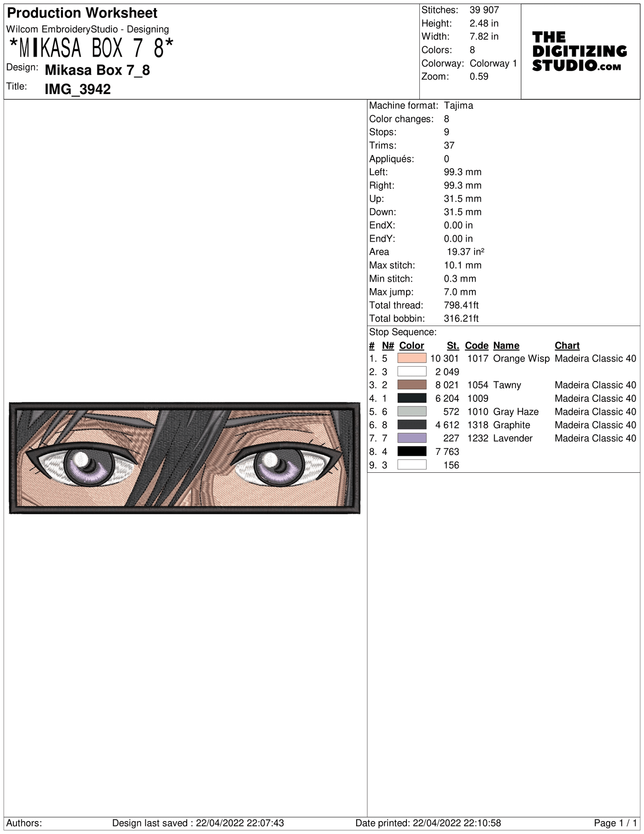The width and height of the screenshot is (644, 834).
Task: Click the title value 'IMG_3942'
Action: coord(78,89)
